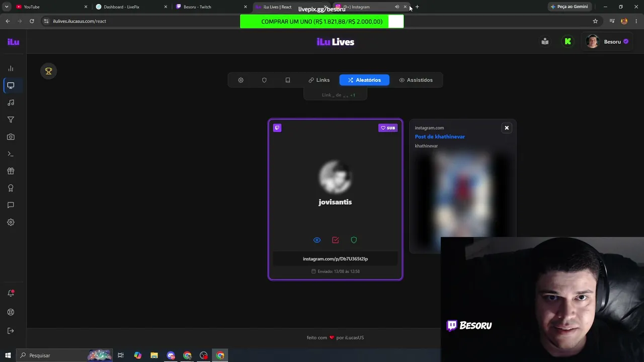The height and width of the screenshot is (362, 644).
Task: Click the Enviado: 13/08 às 12:58 timestamp
Action: (x=335, y=271)
